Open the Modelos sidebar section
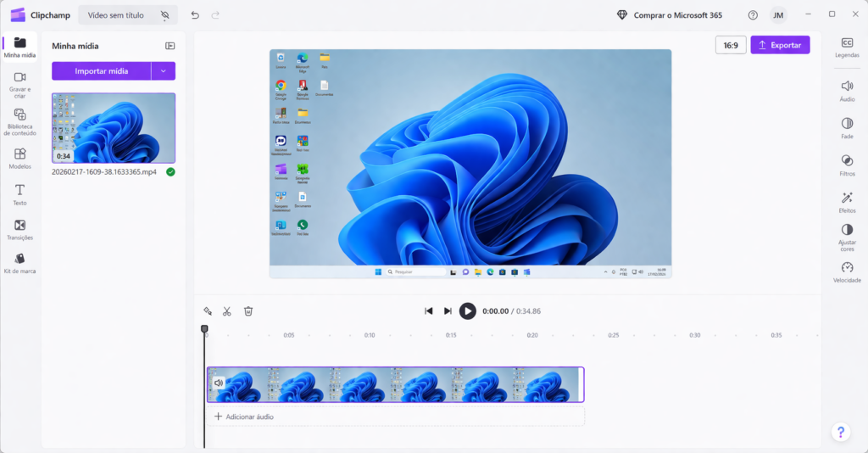Screen dimensions: 868x453 (x=20, y=158)
